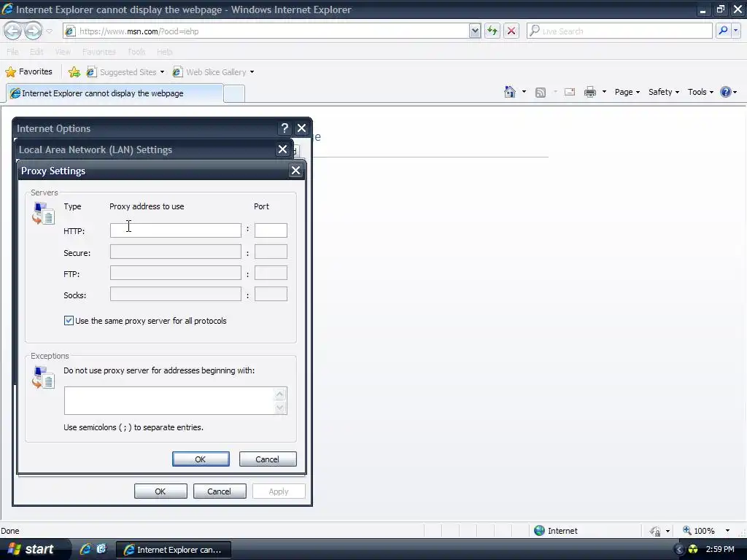Click exceptions scrollbar down arrow
Screen dimensions: 747x560
click(280, 407)
